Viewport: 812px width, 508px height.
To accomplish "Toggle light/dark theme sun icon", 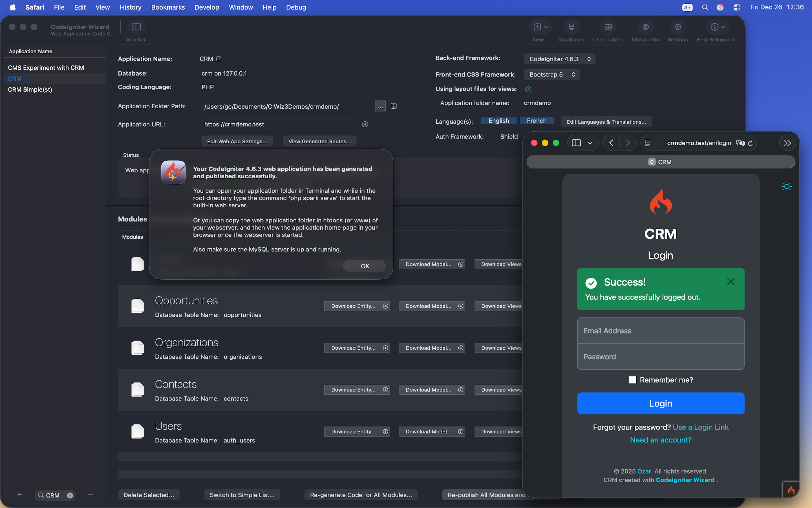I will click(x=787, y=187).
